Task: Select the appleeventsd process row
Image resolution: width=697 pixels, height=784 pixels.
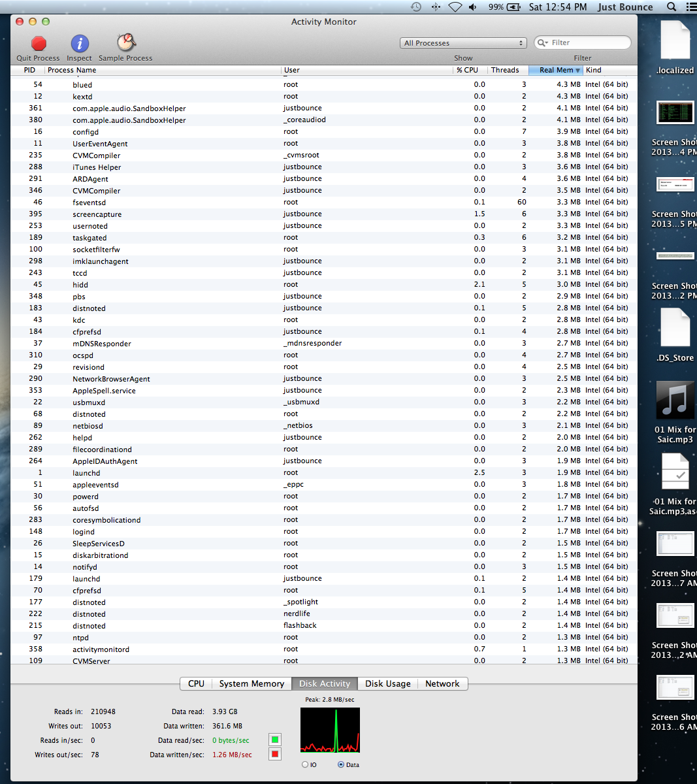Action: [x=323, y=484]
